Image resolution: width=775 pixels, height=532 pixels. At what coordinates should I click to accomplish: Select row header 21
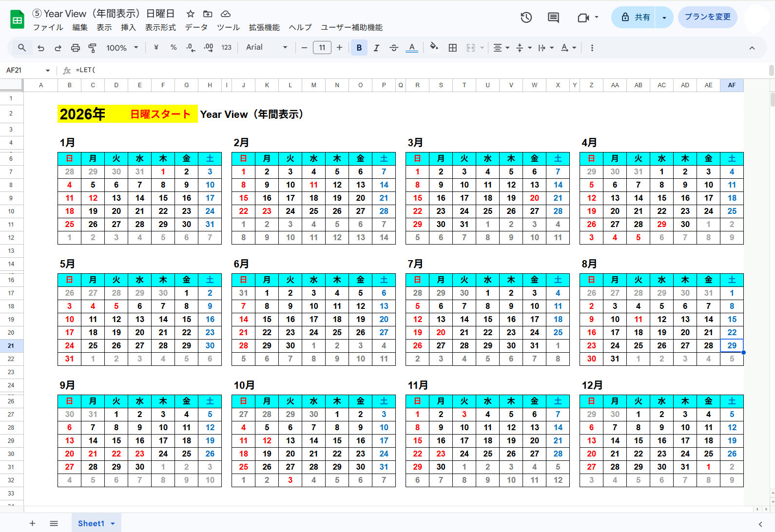pos(11,345)
